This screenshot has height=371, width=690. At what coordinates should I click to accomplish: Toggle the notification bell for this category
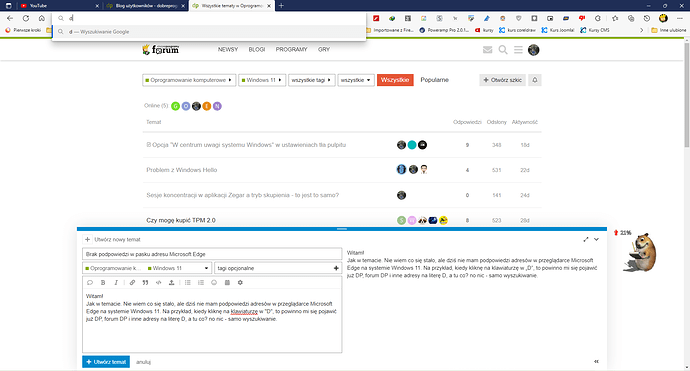535,80
